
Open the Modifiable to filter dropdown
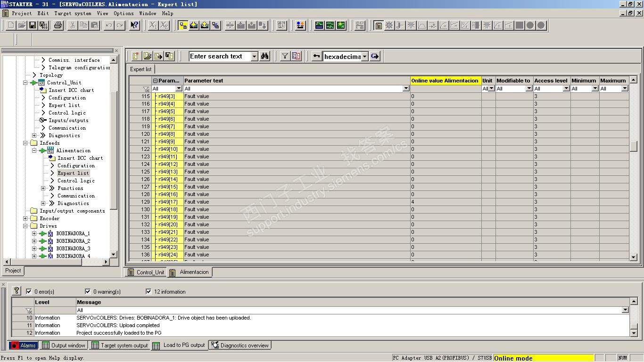click(529, 89)
